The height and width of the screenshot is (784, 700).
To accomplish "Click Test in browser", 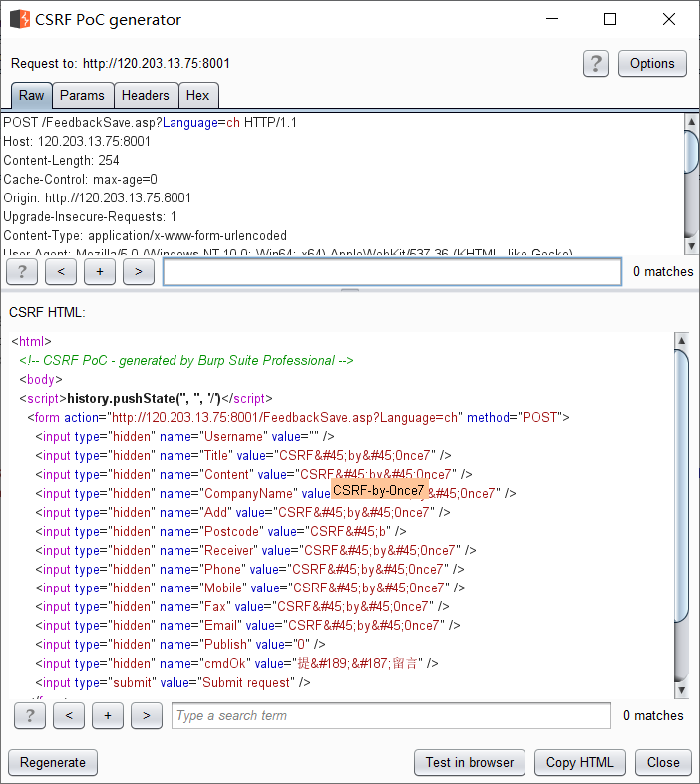I will pos(470,762).
